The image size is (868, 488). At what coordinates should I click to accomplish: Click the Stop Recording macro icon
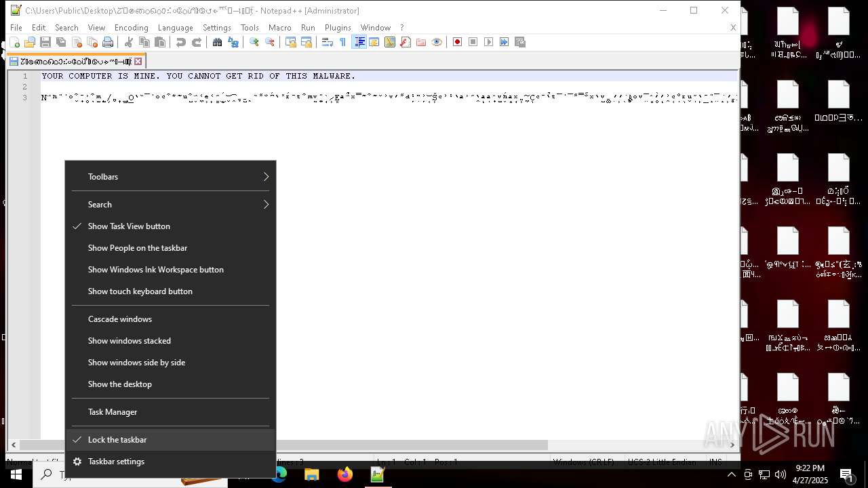coord(473,42)
